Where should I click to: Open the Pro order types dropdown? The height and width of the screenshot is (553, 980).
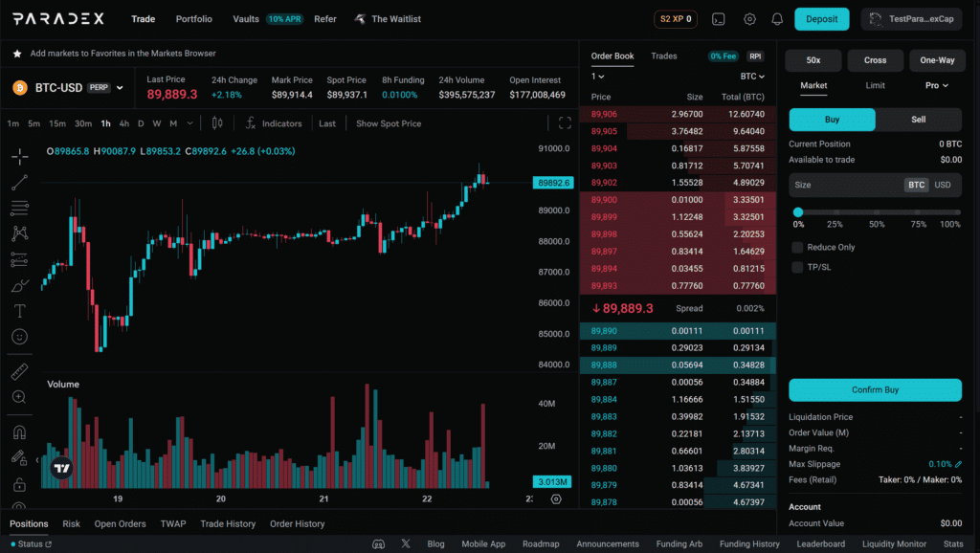tap(936, 85)
